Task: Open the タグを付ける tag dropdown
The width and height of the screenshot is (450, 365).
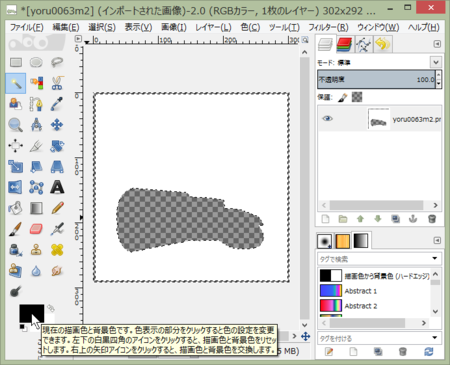Action: point(435,338)
